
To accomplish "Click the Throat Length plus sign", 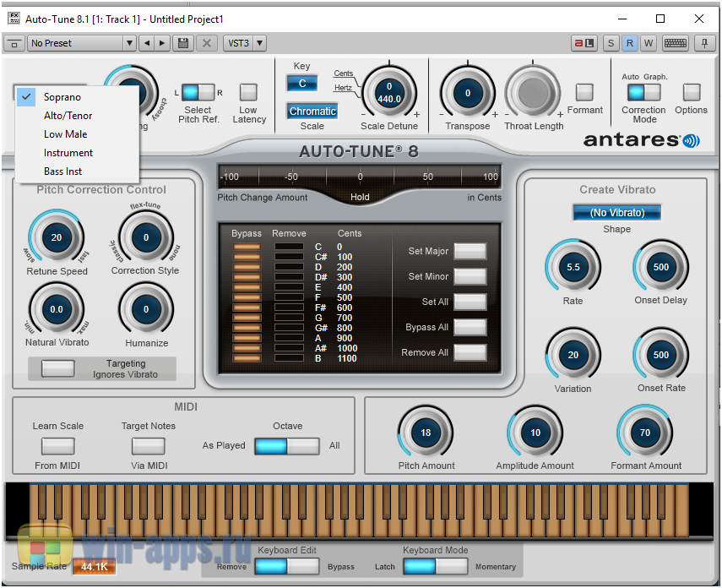I will [x=560, y=114].
